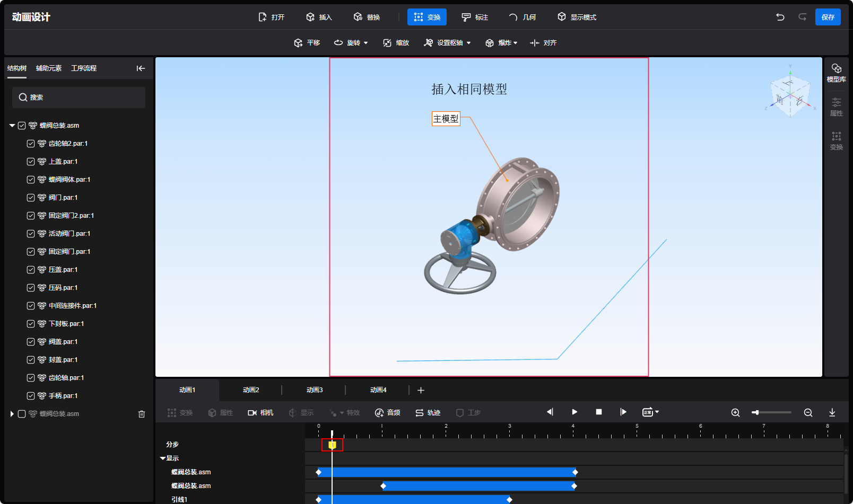Open the 旋转 rotate dropdown

[365, 43]
